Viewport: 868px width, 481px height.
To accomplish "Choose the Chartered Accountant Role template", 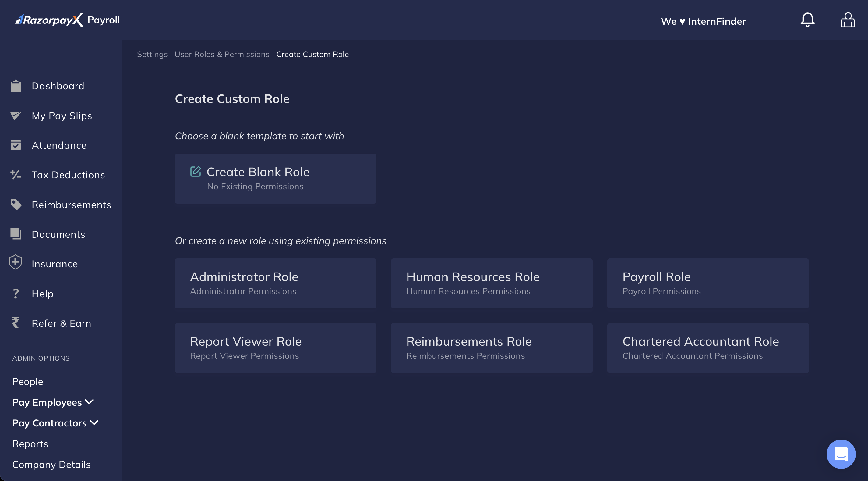I will (707, 348).
